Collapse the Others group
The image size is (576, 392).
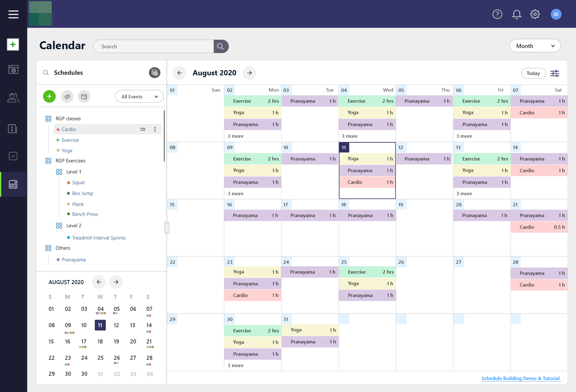48,248
